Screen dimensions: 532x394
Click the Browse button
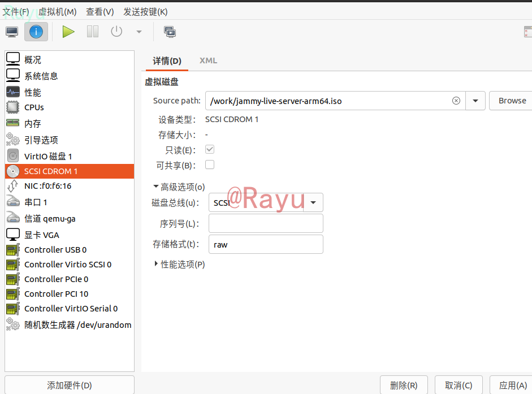tap(512, 101)
